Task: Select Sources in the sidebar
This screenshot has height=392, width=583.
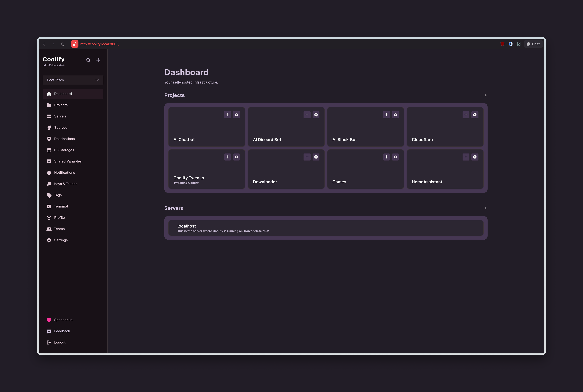Action: [61, 127]
